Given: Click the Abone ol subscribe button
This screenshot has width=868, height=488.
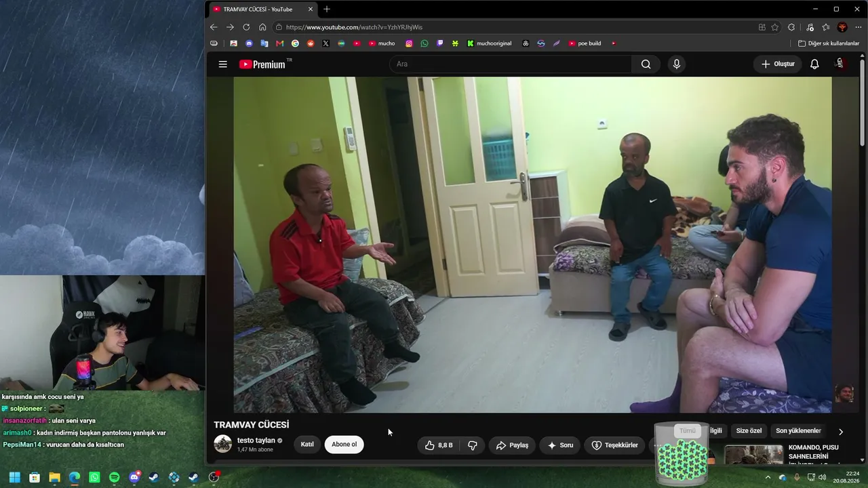Looking at the screenshot, I should point(344,445).
